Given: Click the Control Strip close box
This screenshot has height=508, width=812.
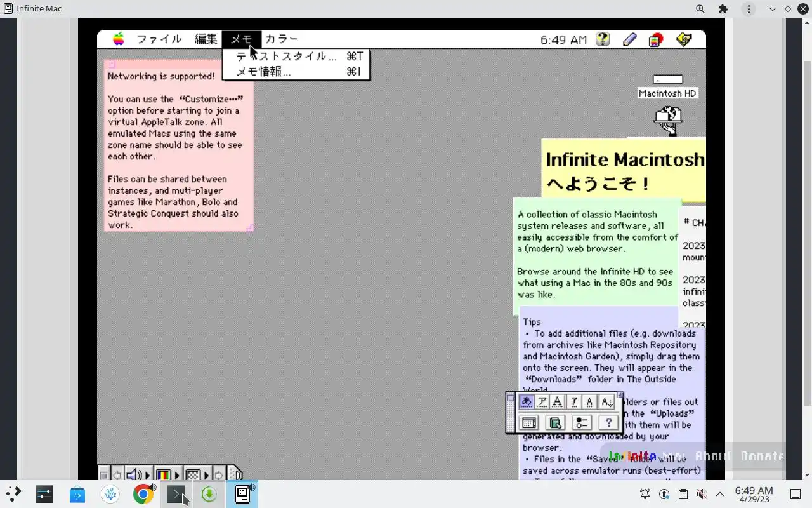Looking at the screenshot, I should (104, 475).
